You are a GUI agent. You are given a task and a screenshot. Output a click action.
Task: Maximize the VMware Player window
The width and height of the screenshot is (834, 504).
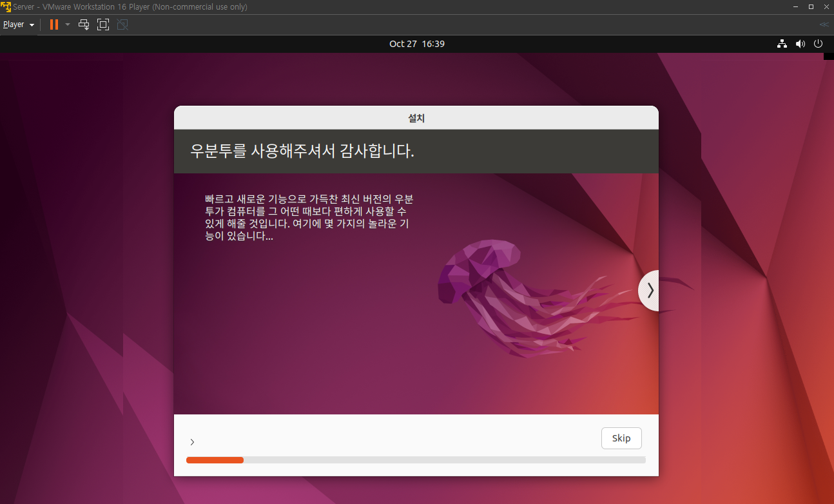pyautogui.click(x=811, y=6)
